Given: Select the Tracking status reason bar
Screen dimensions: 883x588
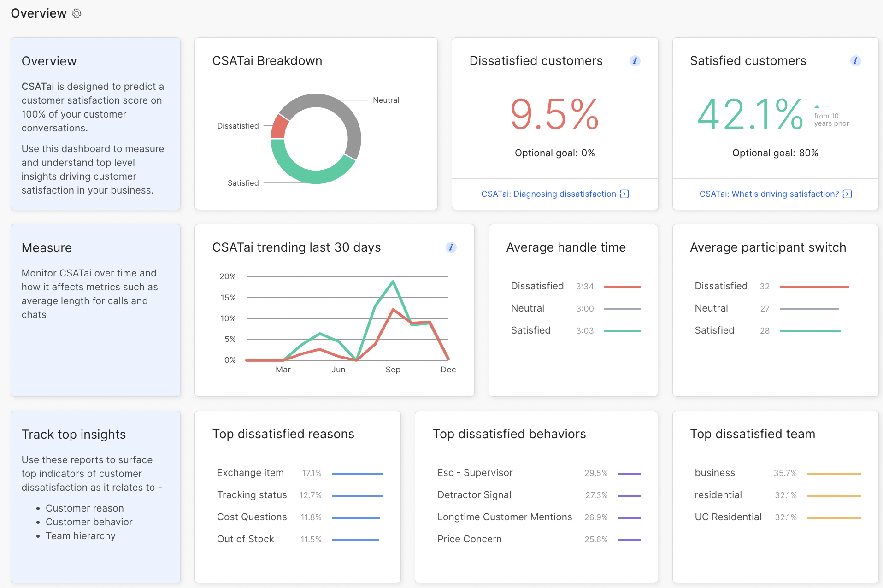Looking at the screenshot, I should (358, 495).
